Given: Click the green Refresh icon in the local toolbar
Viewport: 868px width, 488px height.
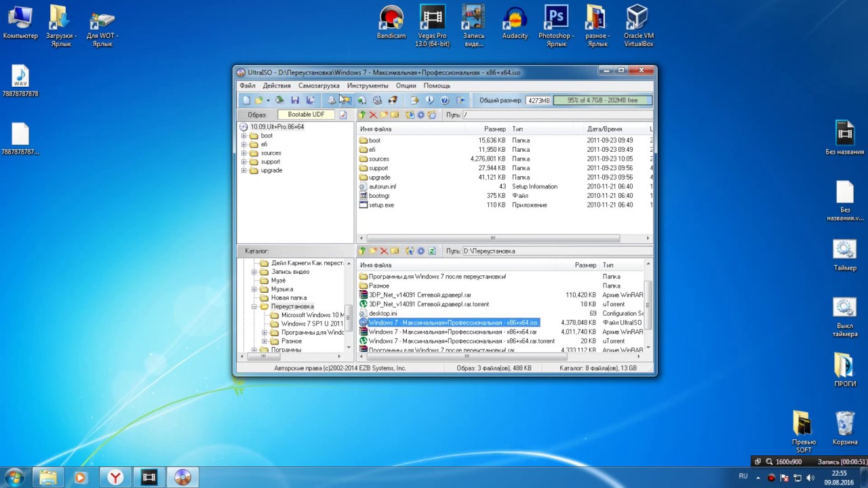Looking at the screenshot, I should point(432,251).
